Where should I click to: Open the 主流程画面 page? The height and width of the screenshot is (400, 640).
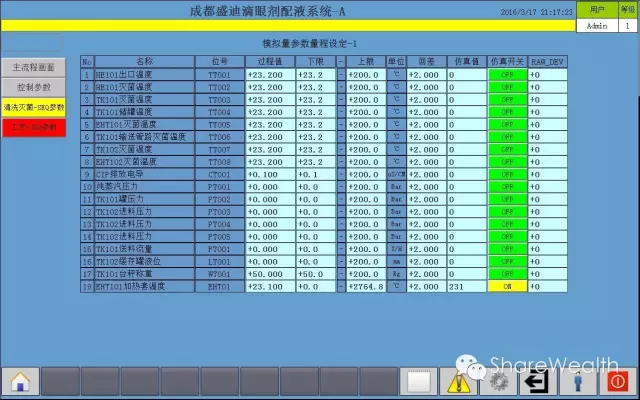tap(33, 67)
